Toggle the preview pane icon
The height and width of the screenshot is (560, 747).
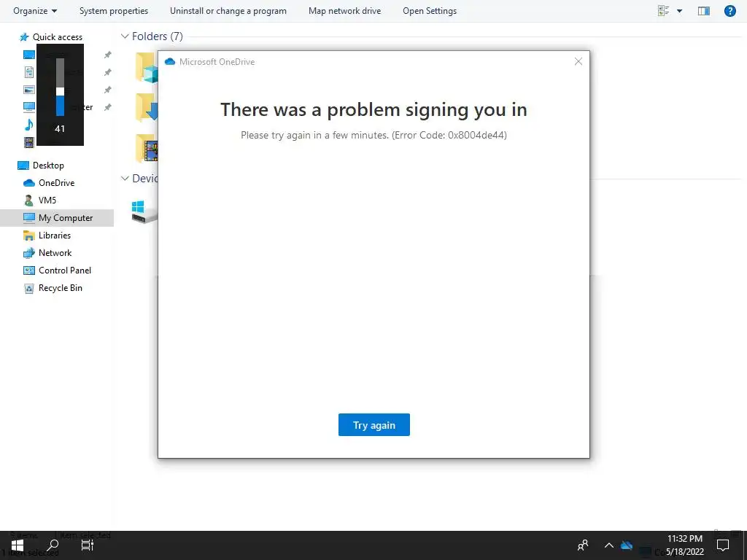point(704,10)
